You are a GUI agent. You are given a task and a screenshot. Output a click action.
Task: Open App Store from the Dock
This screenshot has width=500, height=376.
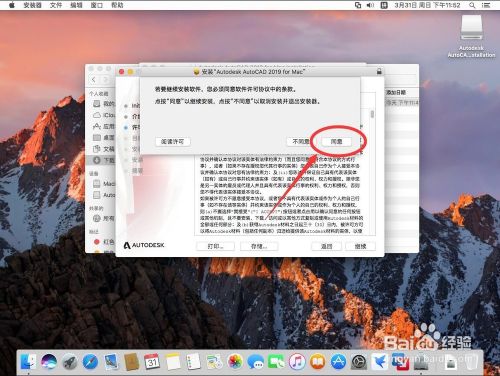(338, 362)
